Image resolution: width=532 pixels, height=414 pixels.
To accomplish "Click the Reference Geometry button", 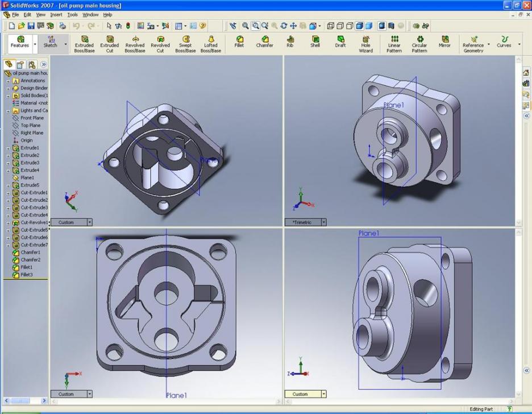I will 473,44.
